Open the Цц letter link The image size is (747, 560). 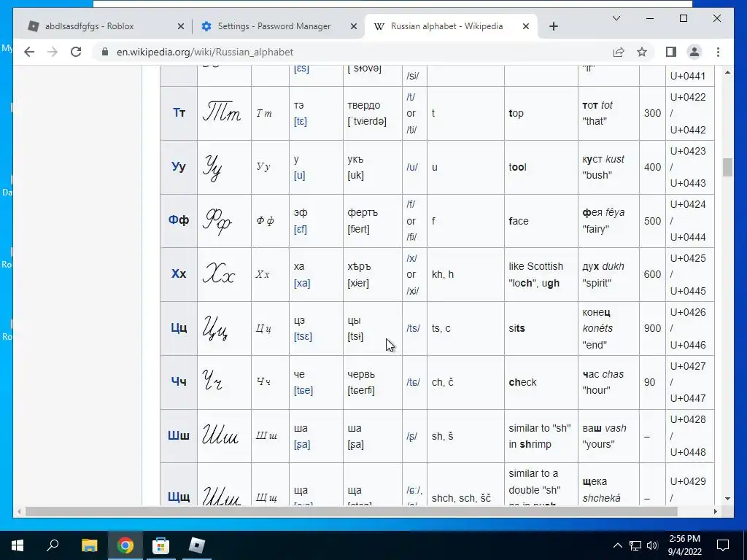(x=179, y=327)
